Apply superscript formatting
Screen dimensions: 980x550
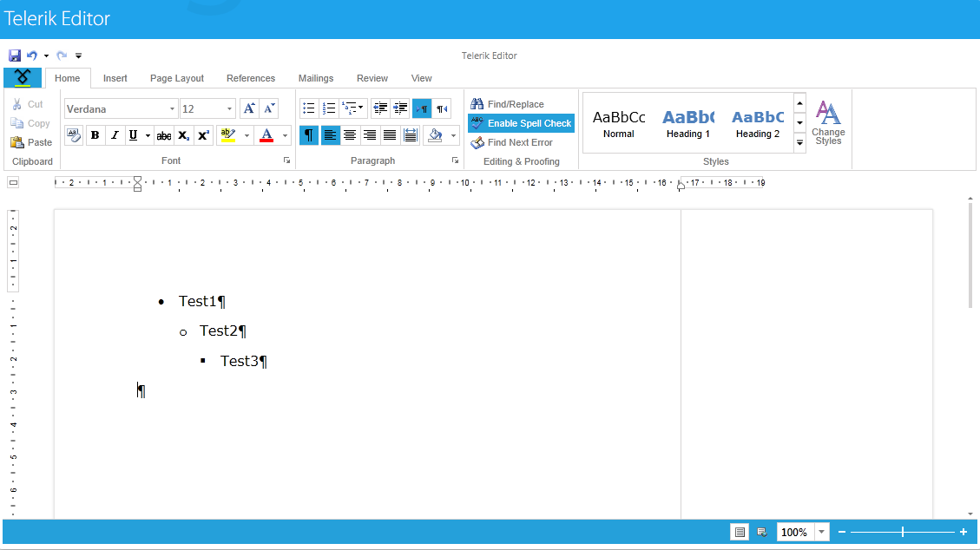(203, 134)
